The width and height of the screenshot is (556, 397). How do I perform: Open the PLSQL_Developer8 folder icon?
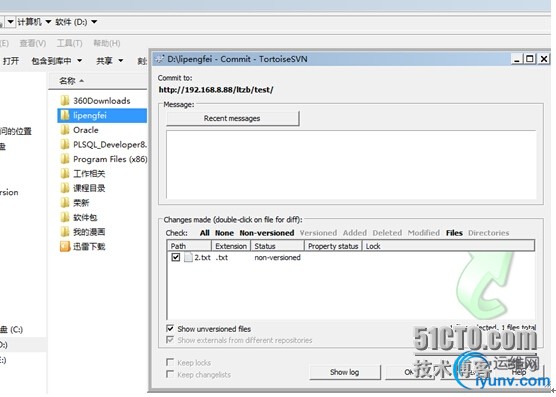[x=65, y=144]
